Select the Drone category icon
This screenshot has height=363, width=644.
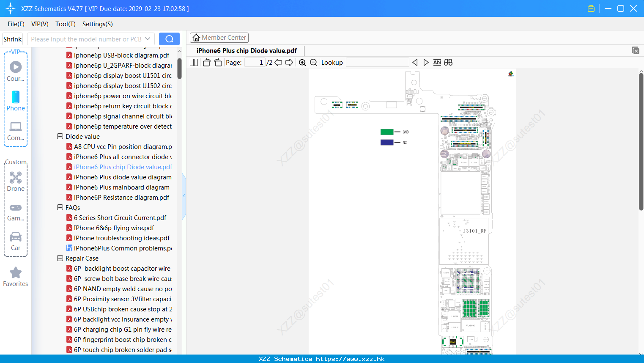[16, 181]
